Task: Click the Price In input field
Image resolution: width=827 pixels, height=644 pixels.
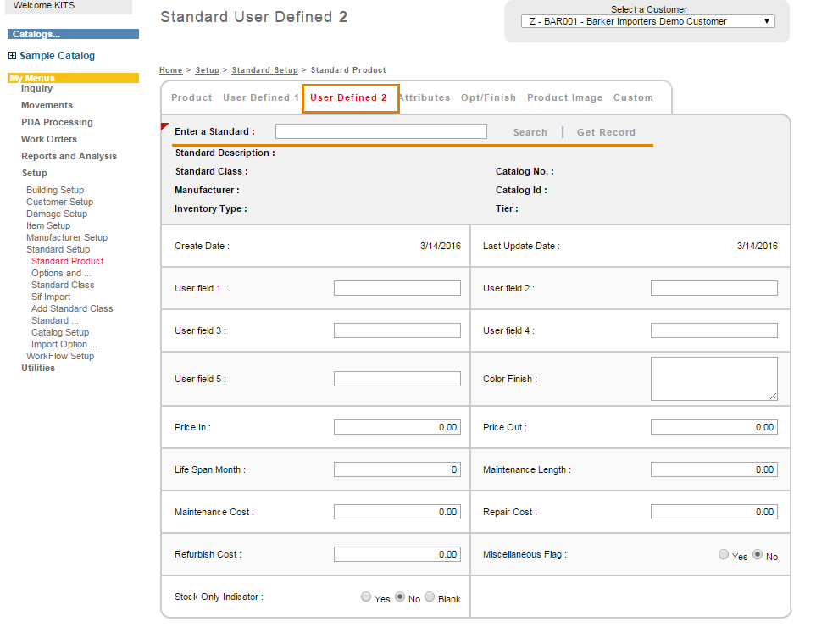Action: (397, 428)
